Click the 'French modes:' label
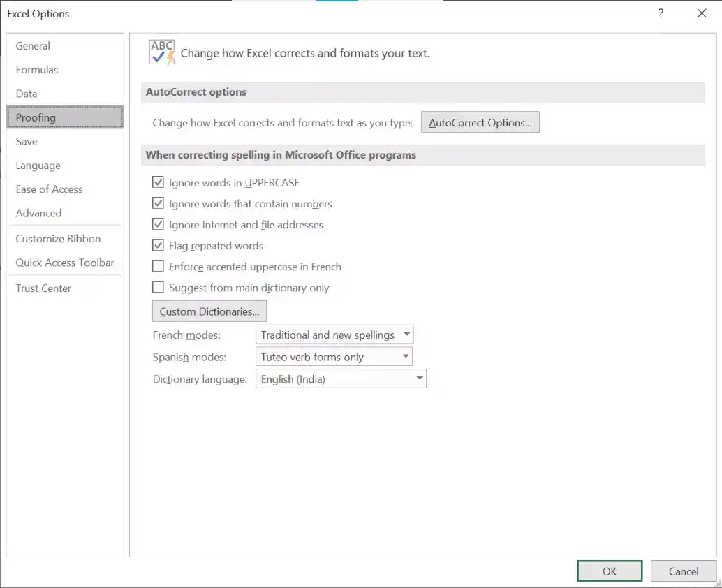Screen dimensions: 722x588 pyautogui.click(x=186, y=335)
